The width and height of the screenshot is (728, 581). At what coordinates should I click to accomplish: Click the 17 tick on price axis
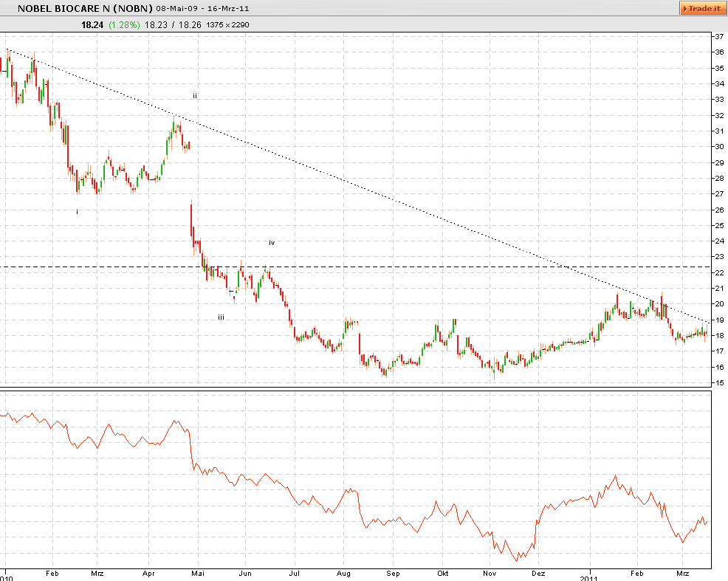(x=719, y=351)
